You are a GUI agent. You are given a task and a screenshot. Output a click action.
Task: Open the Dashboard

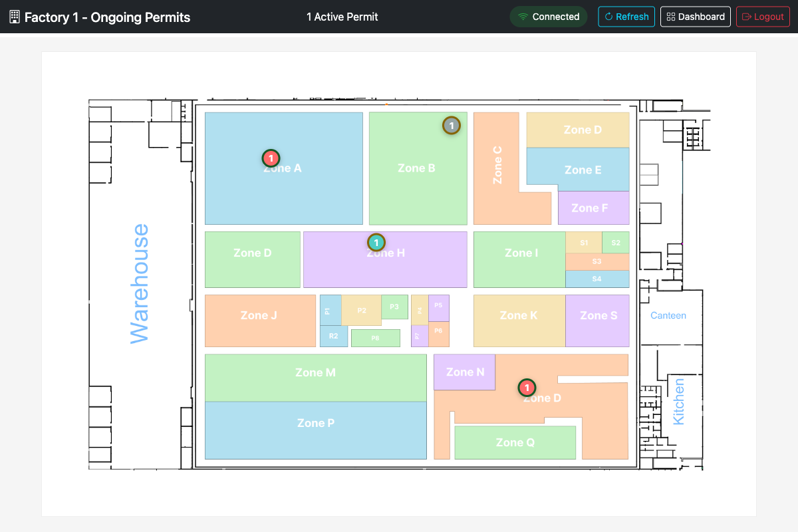tap(695, 16)
